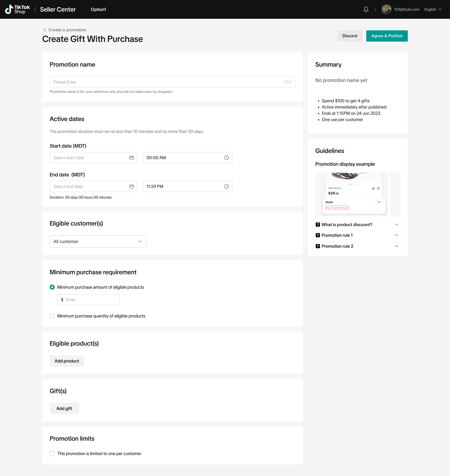Image resolution: width=450 pixels, height=476 pixels.
Task: Click the Agree & Publish button
Action: 387,36
